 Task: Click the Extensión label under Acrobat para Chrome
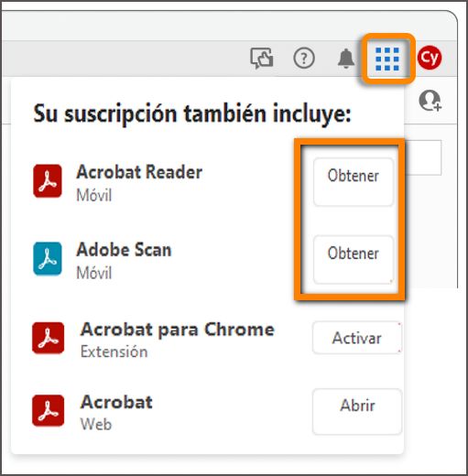coord(114,352)
